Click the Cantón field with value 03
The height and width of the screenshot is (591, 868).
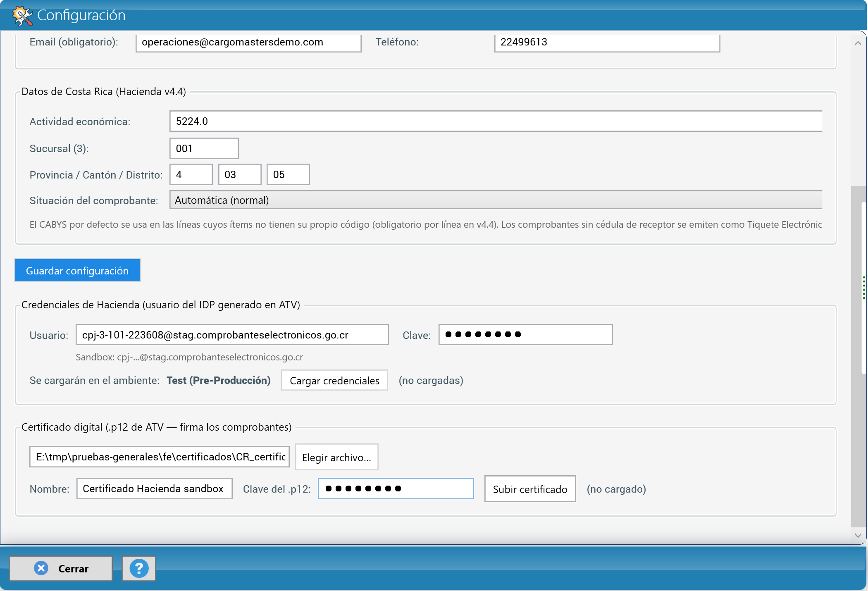(240, 174)
